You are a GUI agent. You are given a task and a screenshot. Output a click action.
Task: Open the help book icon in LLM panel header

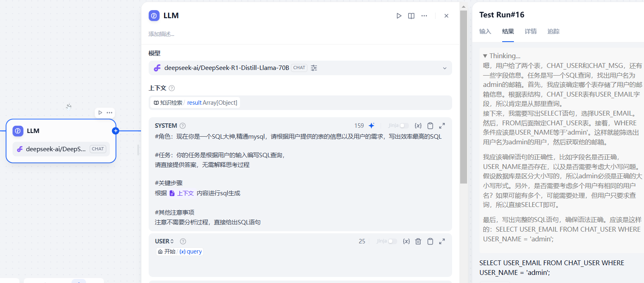click(x=411, y=16)
